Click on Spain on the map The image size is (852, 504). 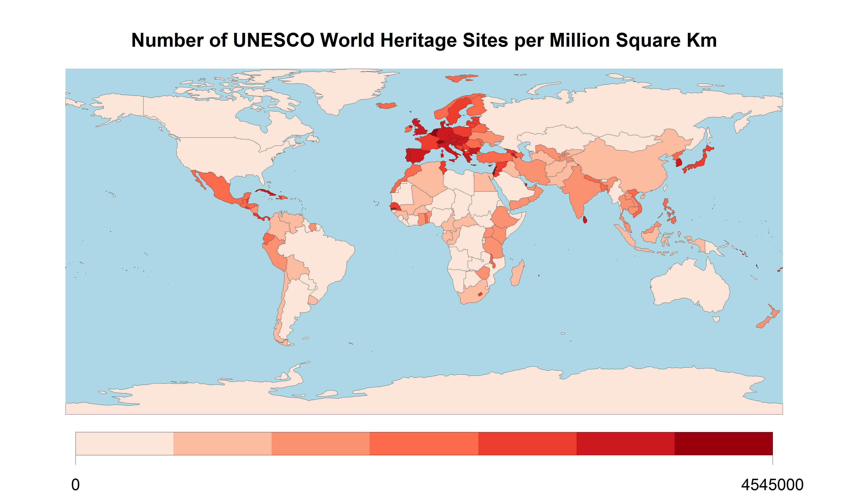[417, 156]
